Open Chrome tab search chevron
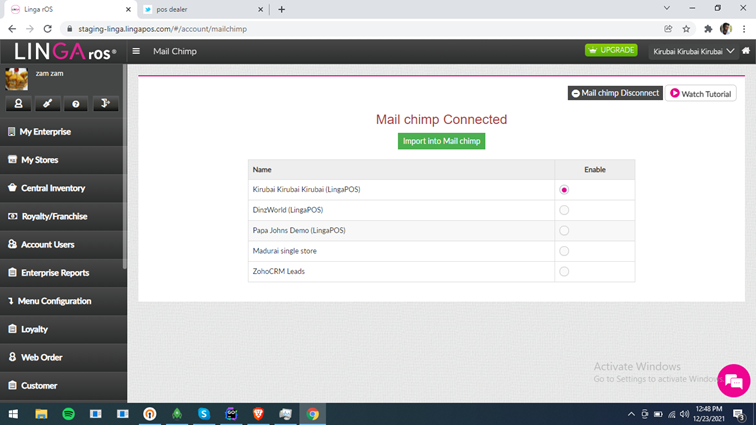Screen dimensions: 756x425 click(667, 8)
